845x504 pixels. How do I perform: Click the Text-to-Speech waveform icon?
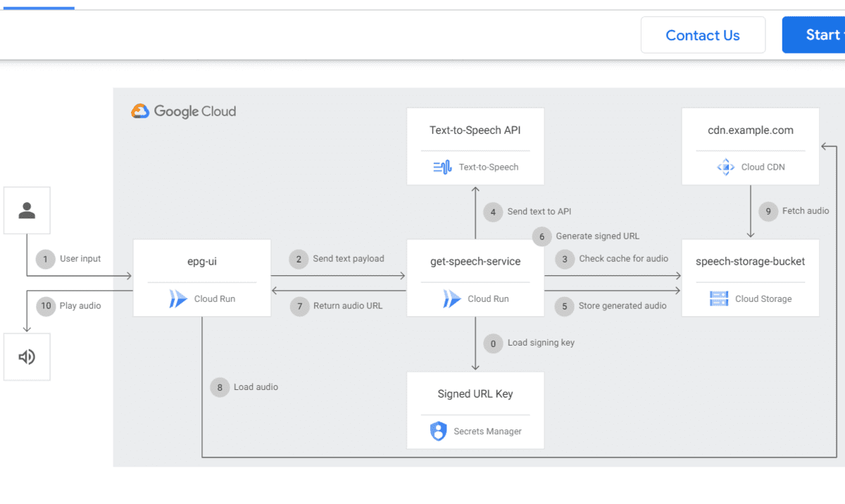pyautogui.click(x=442, y=167)
